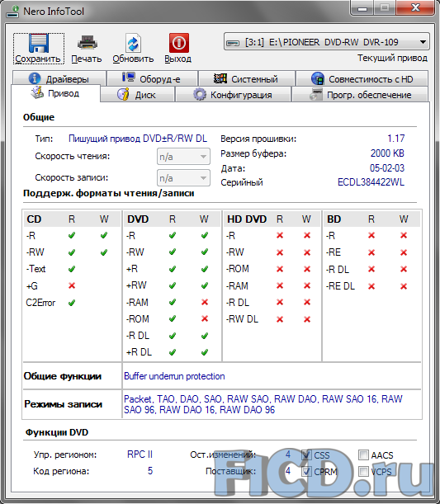Select the Привод tab
The width and height of the screenshot is (440, 504).
pyautogui.click(x=55, y=93)
